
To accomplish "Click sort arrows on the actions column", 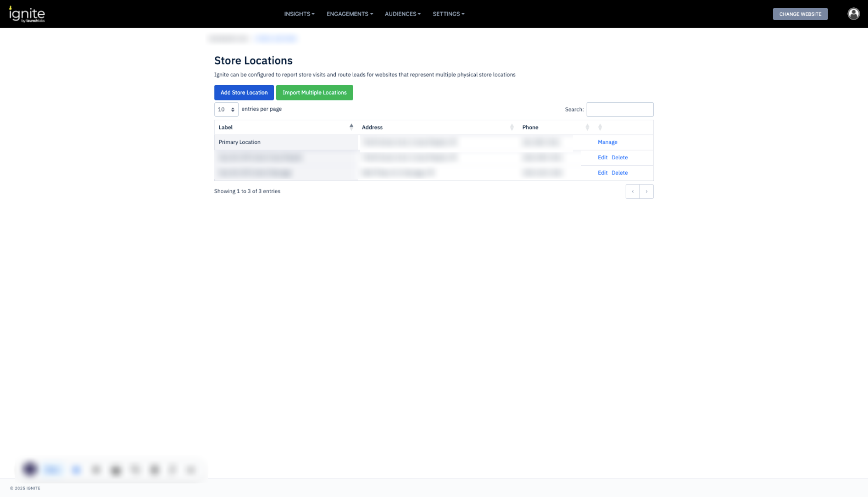I will click(600, 127).
